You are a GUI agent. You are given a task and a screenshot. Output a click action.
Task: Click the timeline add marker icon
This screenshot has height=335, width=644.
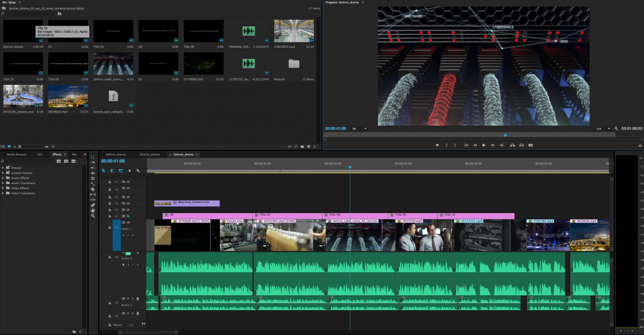[x=130, y=171]
